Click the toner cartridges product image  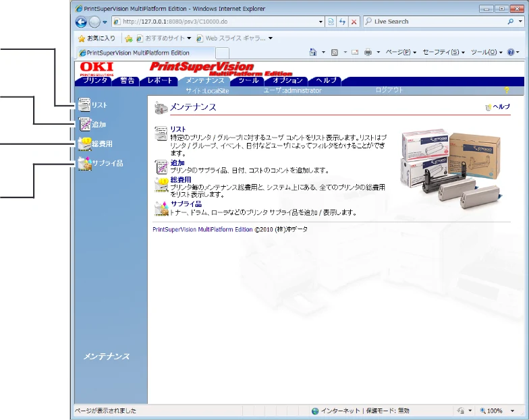pyautogui.click(x=451, y=169)
